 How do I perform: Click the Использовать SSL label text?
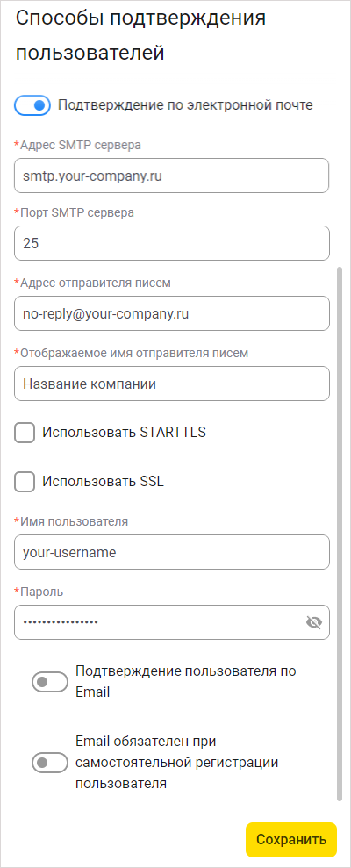click(x=103, y=482)
